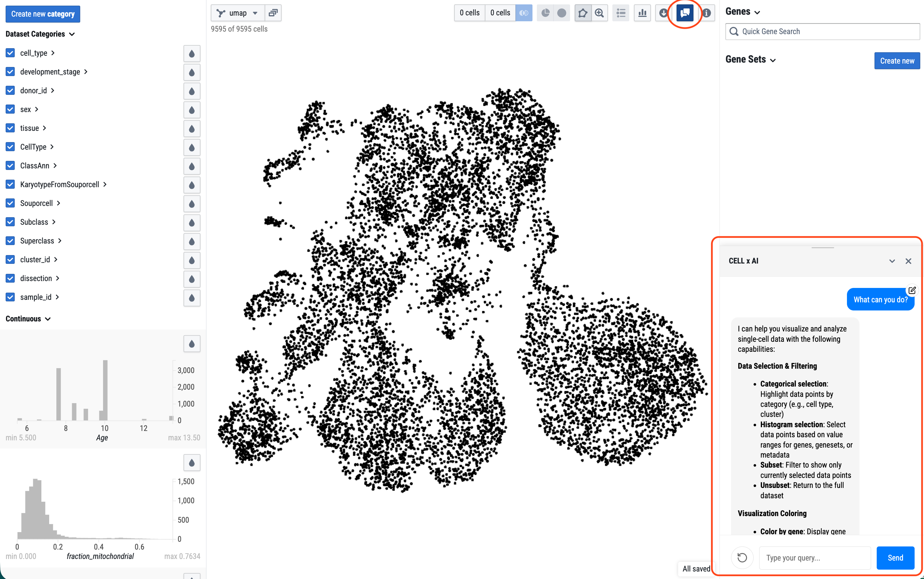Select the lasso selection tool
The image size is (924, 579).
(x=582, y=13)
